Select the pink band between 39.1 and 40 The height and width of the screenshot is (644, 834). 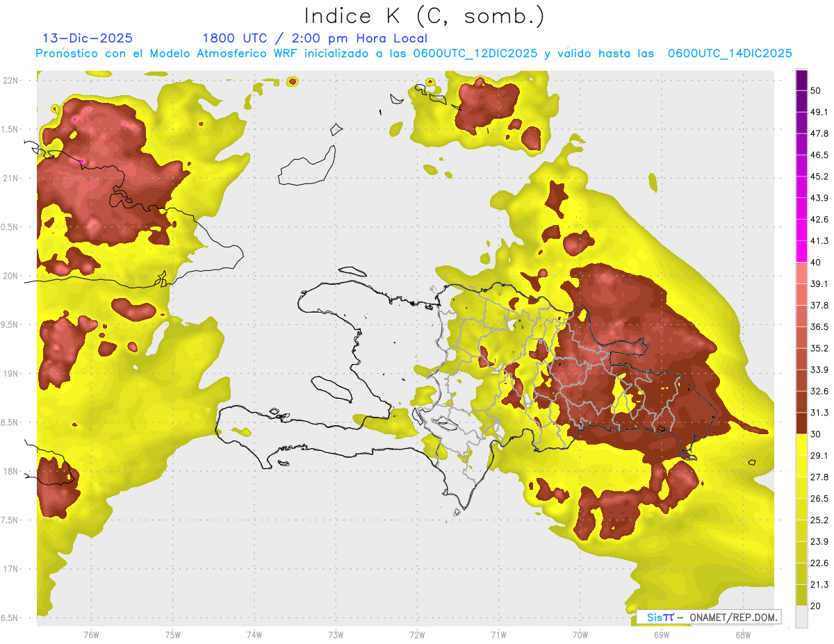point(801,273)
